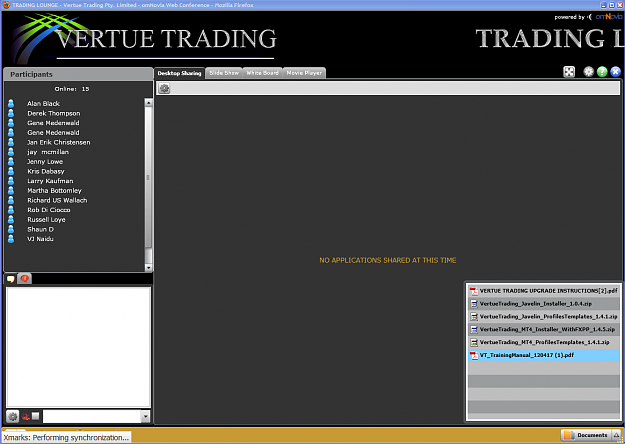Tick the checkbox beside chat input
625x444 pixels.
(x=36, y=416)
